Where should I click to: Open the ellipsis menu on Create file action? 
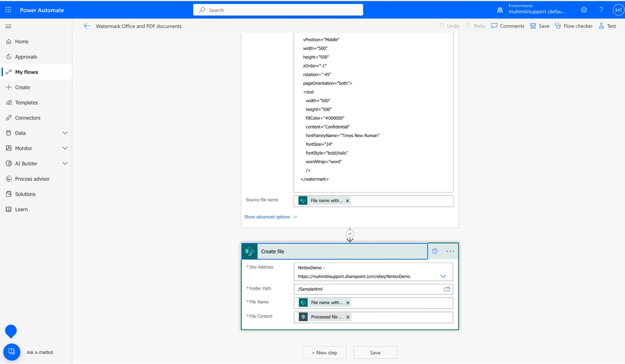450,251
